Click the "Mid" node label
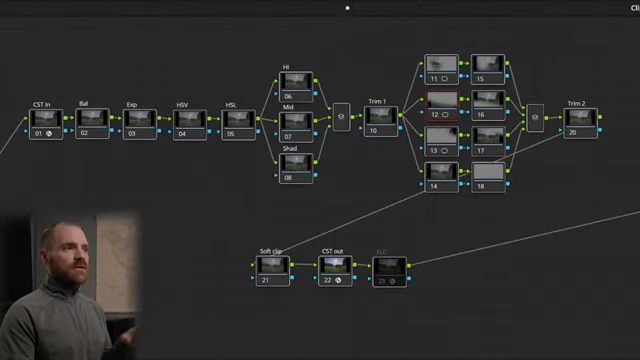640x360 pixels. [x=288, y=107]
